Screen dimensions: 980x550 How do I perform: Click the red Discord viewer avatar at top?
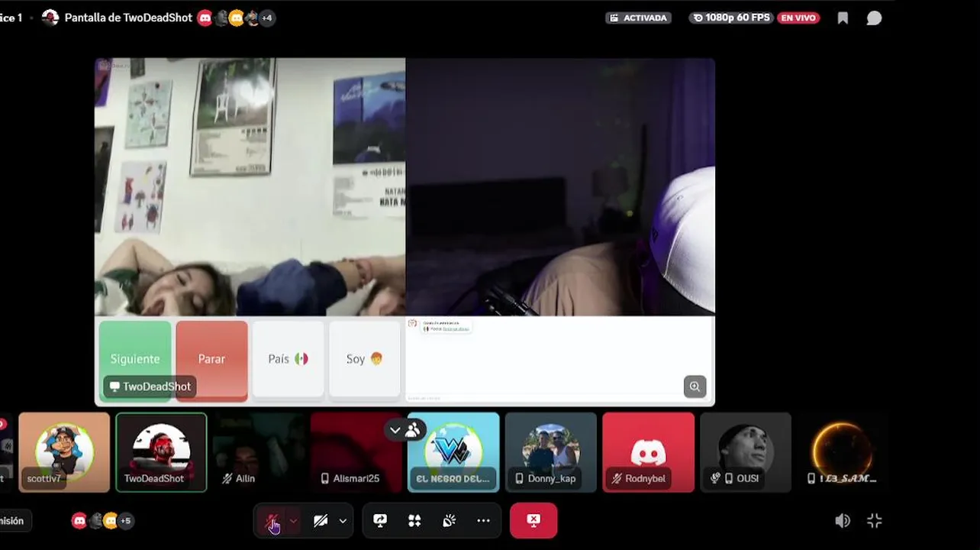coord(205,18)
